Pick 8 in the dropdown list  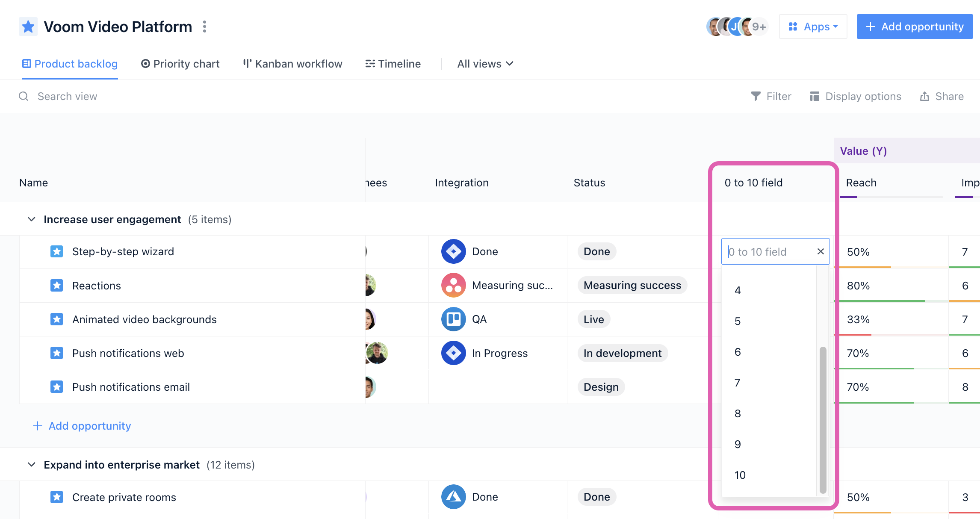point(769,413)
